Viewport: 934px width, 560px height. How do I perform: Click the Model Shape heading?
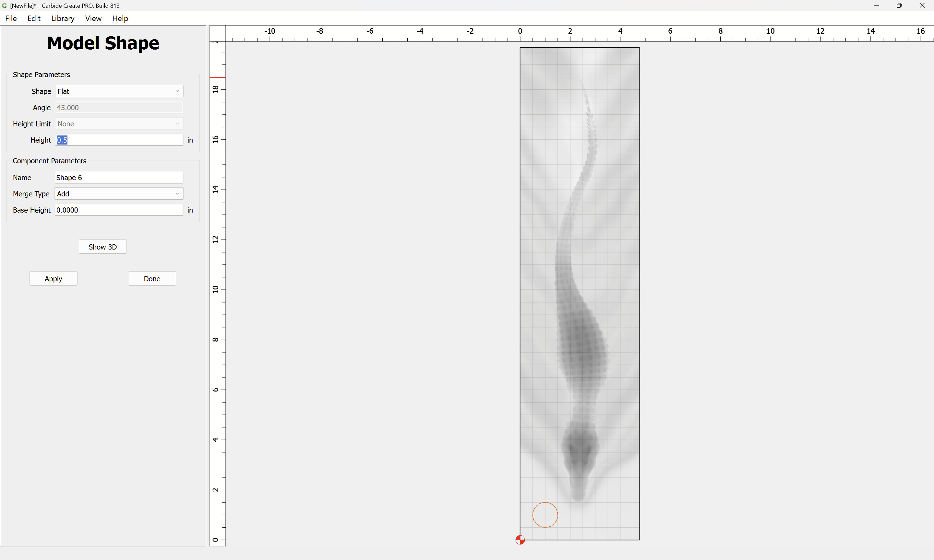pos(103,43)
